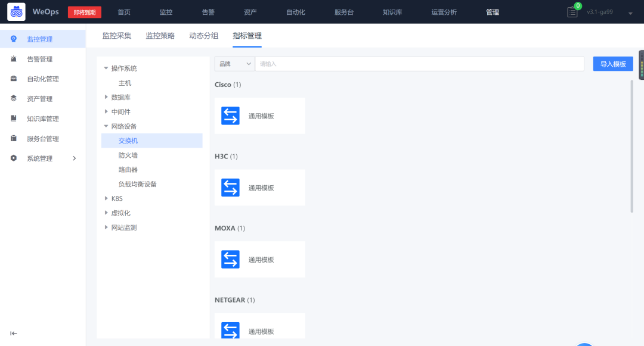Click the 自动化管理 sidebar icon
Screen dimensions: 644x346
14,79
